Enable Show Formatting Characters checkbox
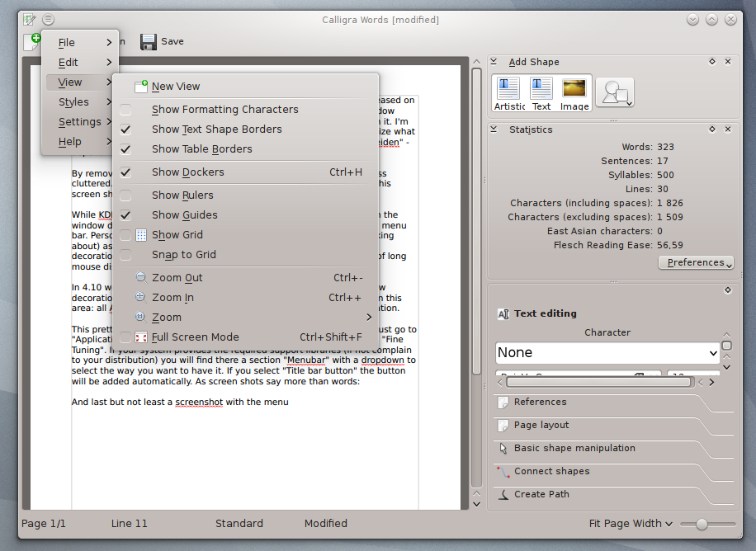The height and width of the screenshot is (551, 756). pos(125,110)
